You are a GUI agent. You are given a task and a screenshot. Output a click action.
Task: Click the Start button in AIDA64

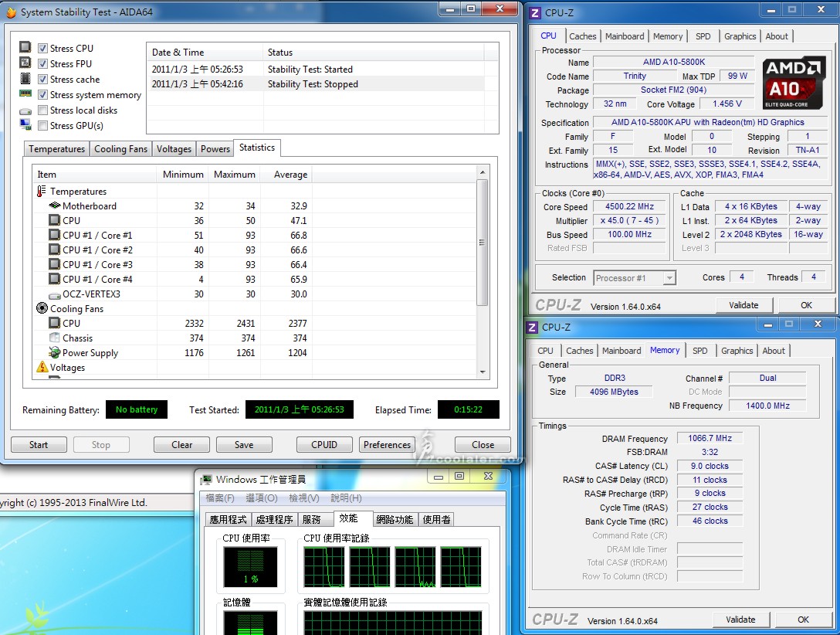39,445
